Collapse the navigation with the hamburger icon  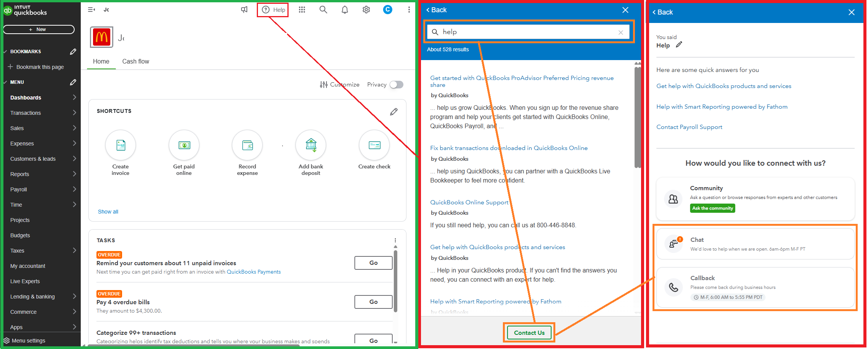point(91,10)
